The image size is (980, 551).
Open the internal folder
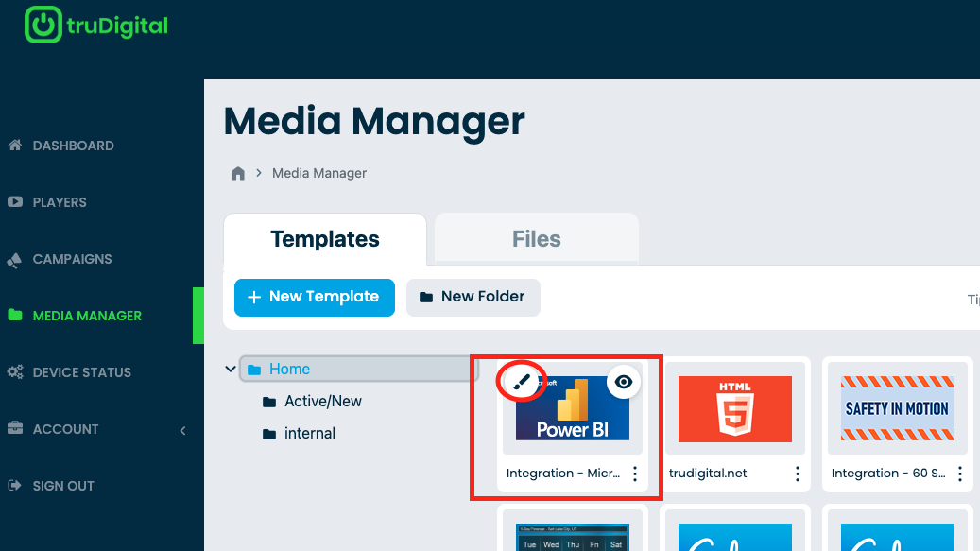pos(309,433)
